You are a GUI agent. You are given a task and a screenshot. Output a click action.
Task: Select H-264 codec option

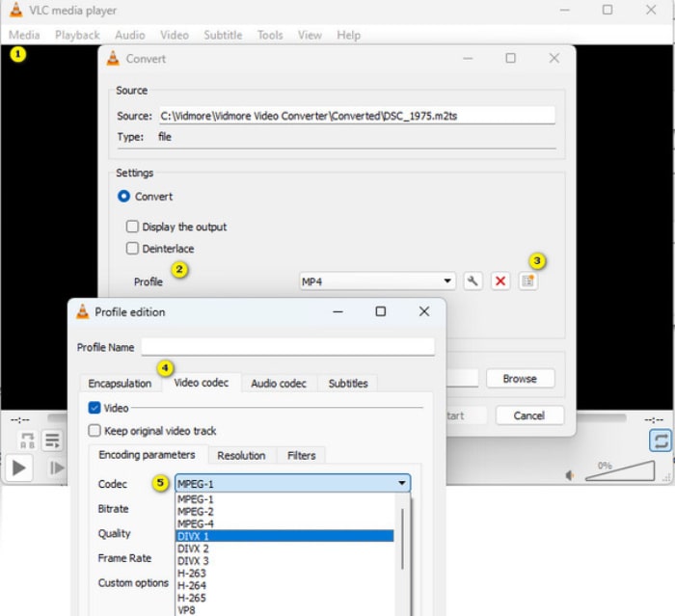pyautogui.click(x=284, y=585)
